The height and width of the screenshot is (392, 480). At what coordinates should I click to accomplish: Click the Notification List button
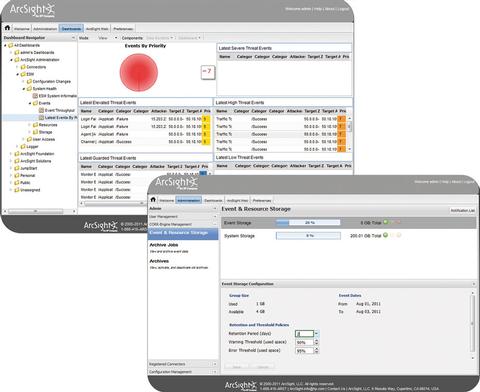point(462,211)
